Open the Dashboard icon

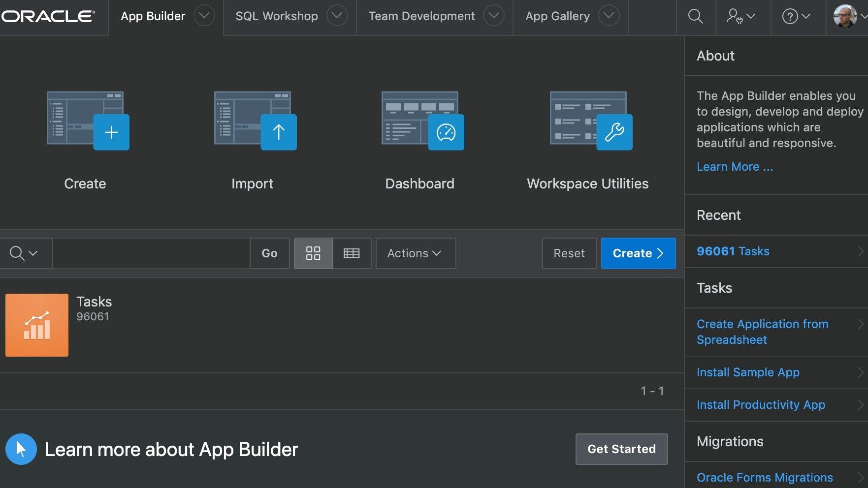[x=422, y=121]
